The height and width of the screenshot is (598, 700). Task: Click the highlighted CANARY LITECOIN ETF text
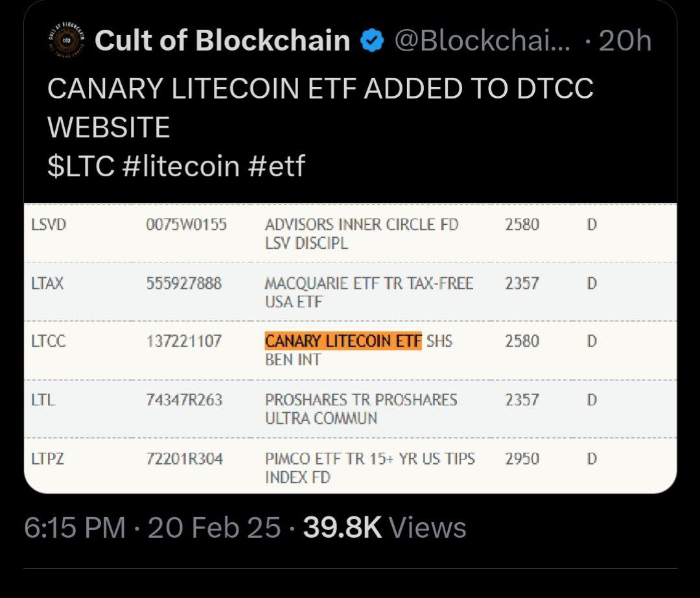coord(343,340)
